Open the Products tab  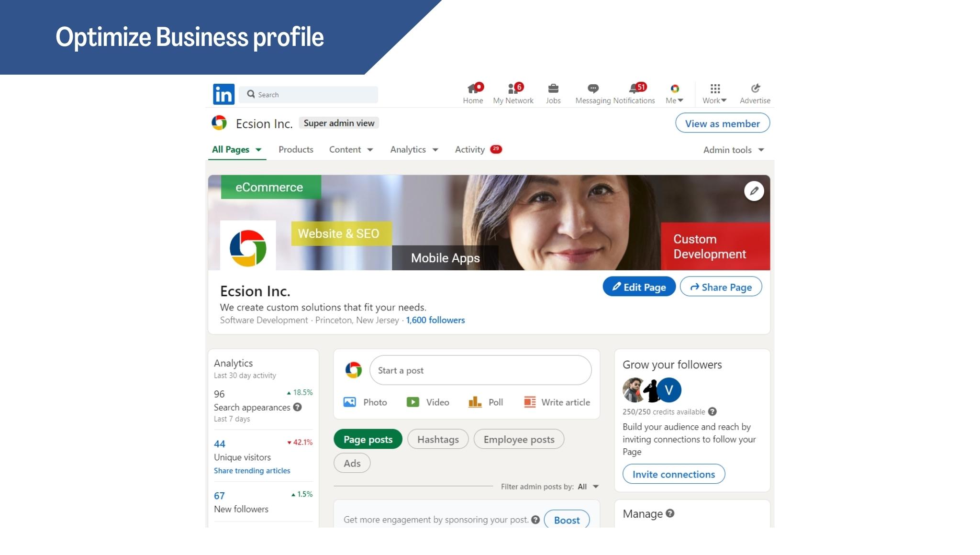[296, 149]
